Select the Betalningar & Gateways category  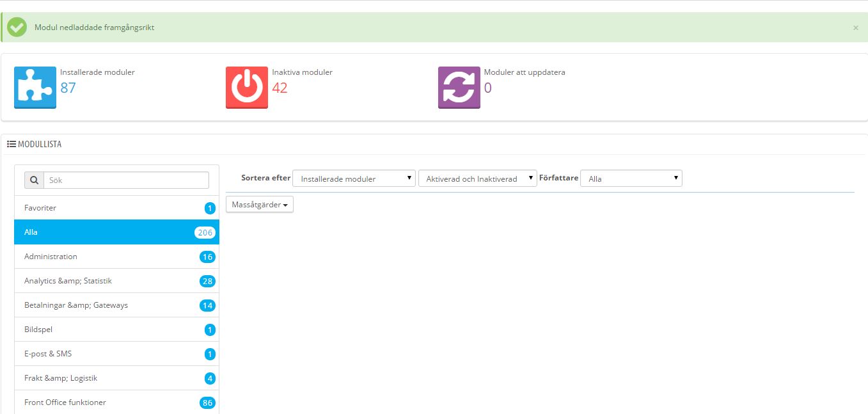[116, 305]
